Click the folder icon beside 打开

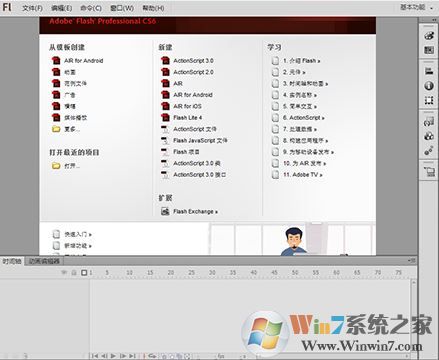(56, 166)
